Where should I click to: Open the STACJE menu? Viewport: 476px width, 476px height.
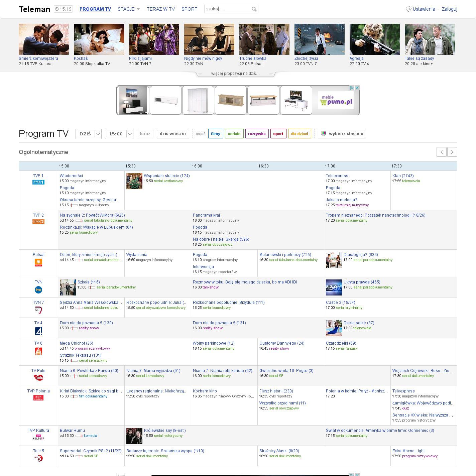tap(129, 9)
